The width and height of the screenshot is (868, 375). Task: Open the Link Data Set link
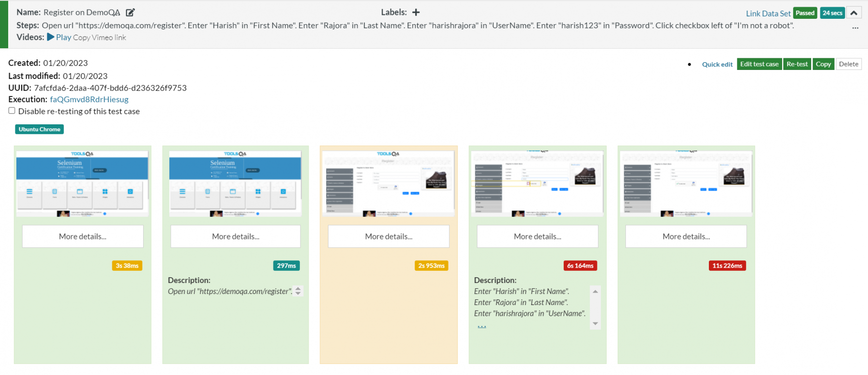click(768, 13)
